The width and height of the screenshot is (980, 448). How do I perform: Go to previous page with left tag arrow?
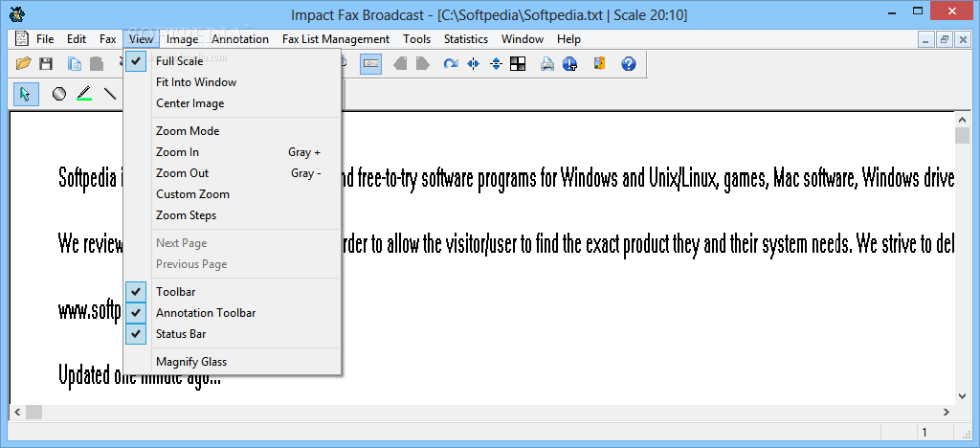pyautogui.click(x=400, y=63)
